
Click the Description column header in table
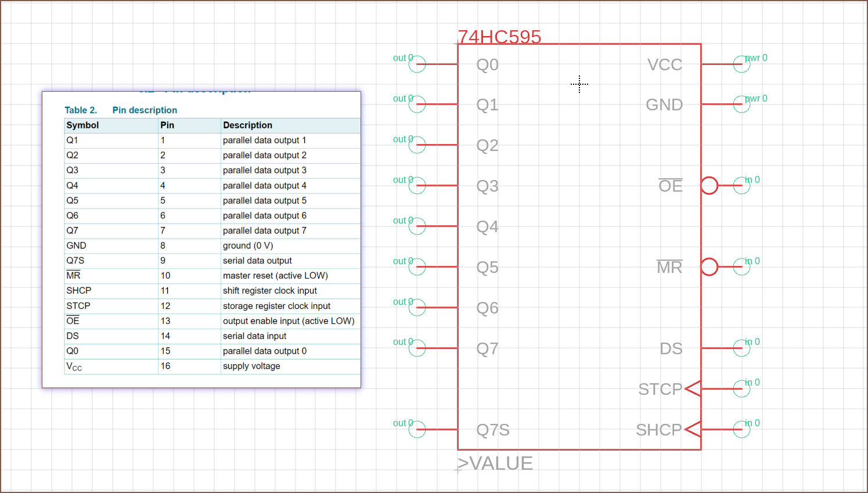[247, 125]
